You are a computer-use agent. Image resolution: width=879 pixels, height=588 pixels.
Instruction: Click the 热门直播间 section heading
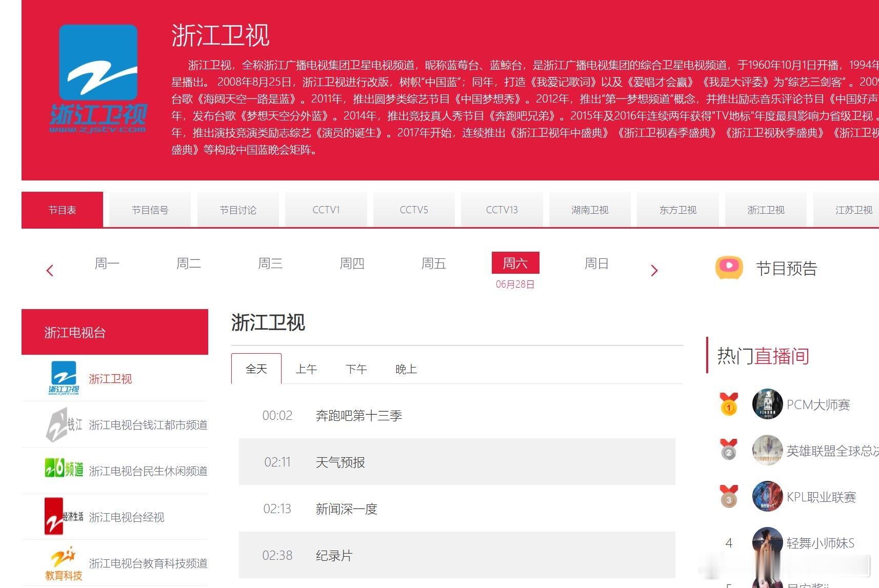[x=763, y=356]
